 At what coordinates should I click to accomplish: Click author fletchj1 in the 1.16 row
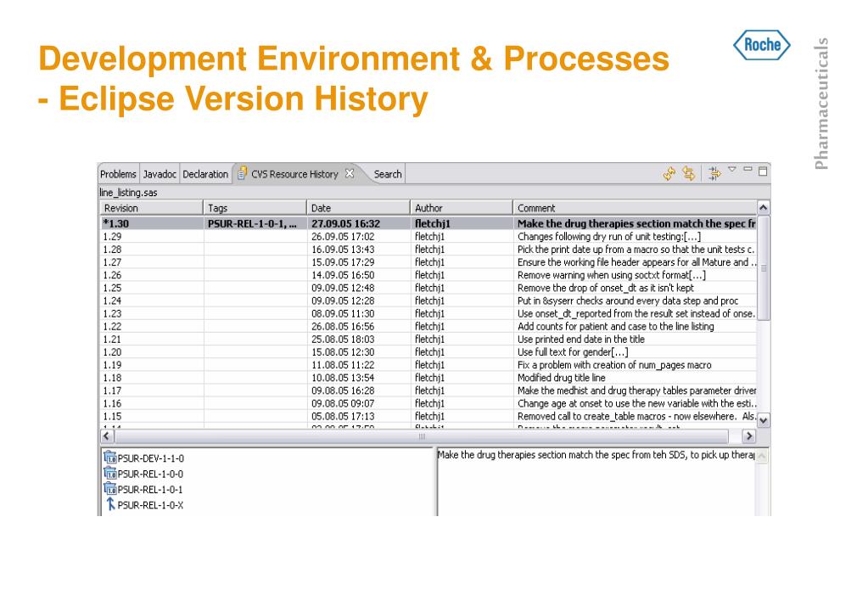429,403
